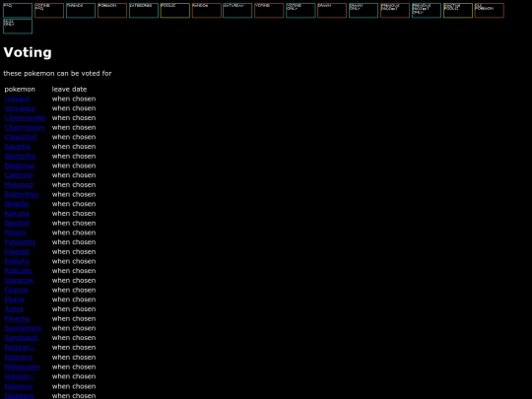Click 'when chosen' in Charizard's row
This screenshot has height=399, width=532.
coord(74,137)
